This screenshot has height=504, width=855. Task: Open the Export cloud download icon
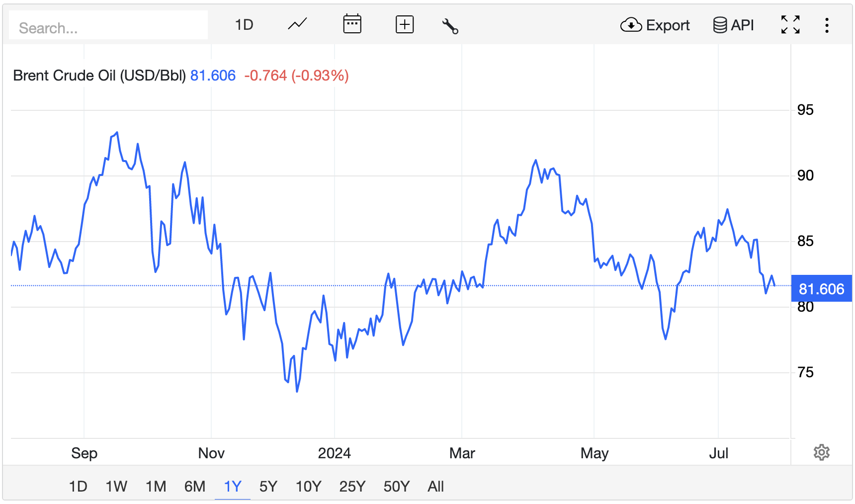631,25
